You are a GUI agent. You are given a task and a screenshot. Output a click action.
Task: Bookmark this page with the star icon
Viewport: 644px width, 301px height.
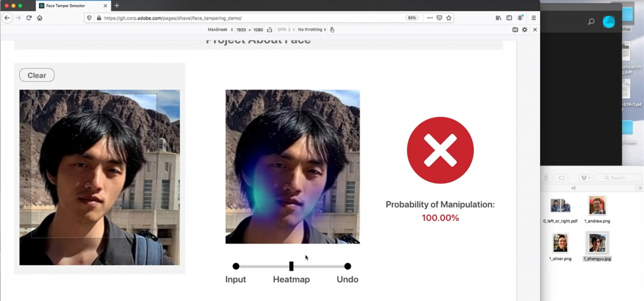(x=449, y=18)
